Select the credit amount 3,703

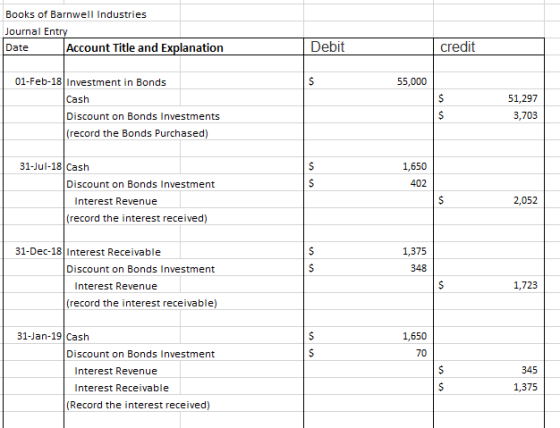(525, 115)
